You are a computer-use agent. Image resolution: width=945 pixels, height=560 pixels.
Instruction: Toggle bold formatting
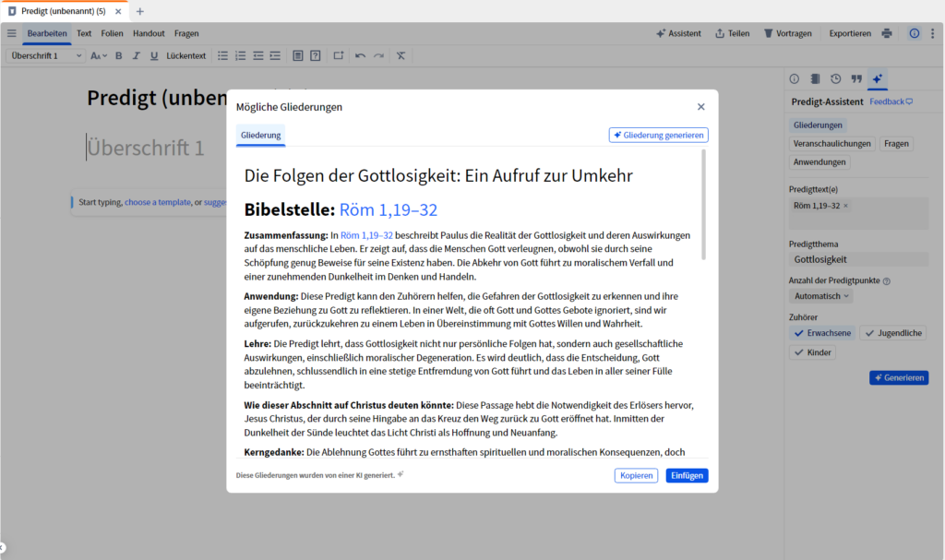[x=119, y=55]
